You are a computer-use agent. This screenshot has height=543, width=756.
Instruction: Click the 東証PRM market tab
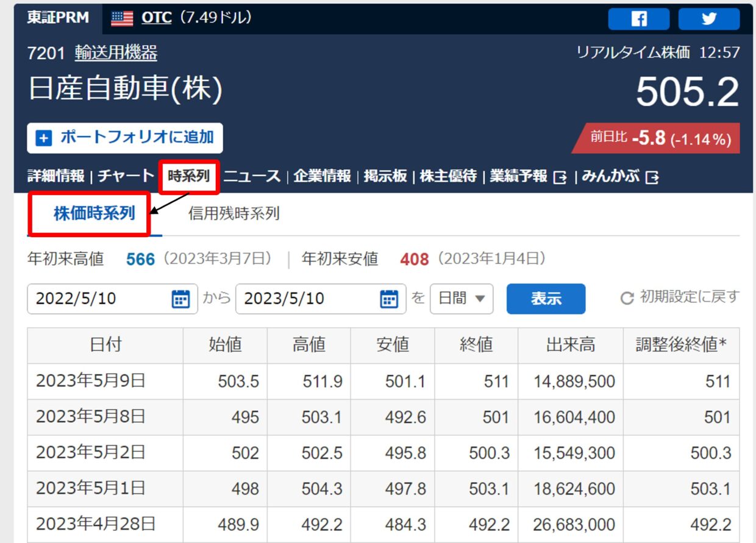(x=58, y=18)
